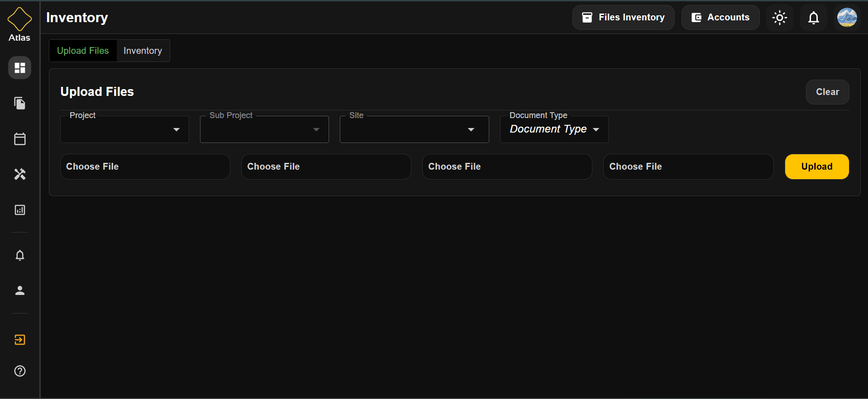
Task: Expand the Project dropdown
Action: 124,129
